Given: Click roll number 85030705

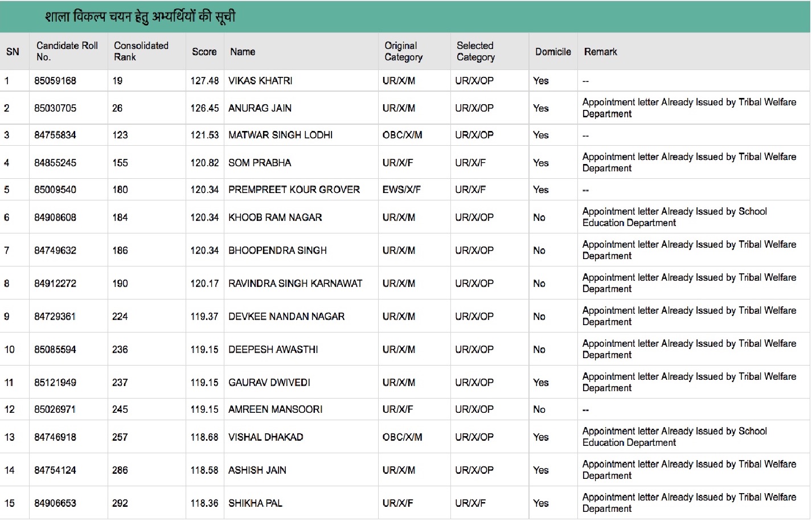Looking at the screenshot, I should click(55, 108).
